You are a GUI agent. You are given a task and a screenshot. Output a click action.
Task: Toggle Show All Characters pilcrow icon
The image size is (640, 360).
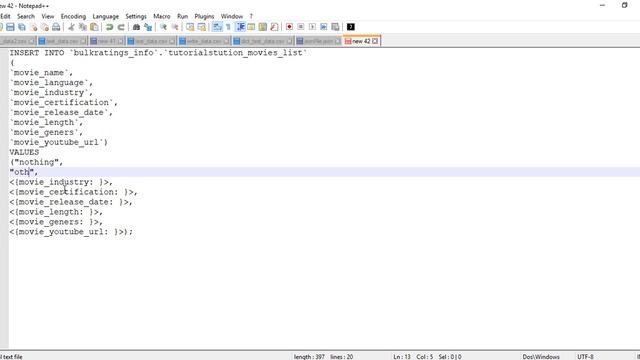click(x=229, y=27)
